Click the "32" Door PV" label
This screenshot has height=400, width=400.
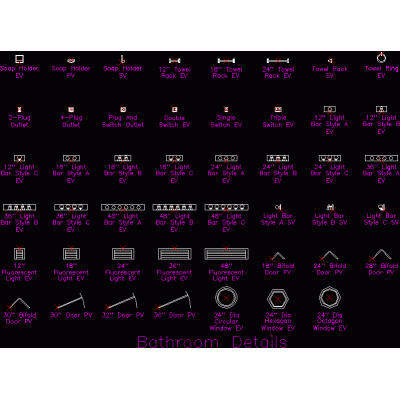pos(123,315)
